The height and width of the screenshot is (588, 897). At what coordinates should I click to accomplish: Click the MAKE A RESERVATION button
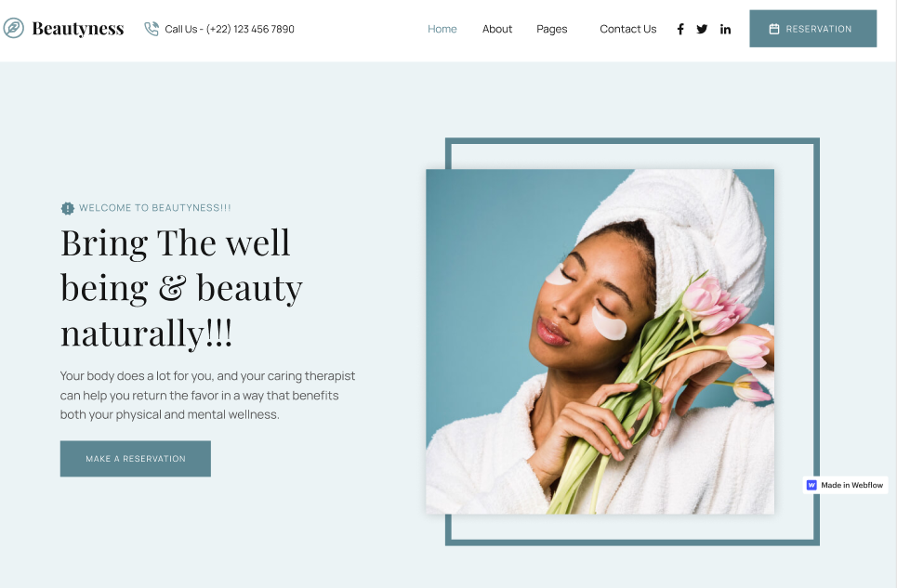pyautogui.click(x=136, y=458)
